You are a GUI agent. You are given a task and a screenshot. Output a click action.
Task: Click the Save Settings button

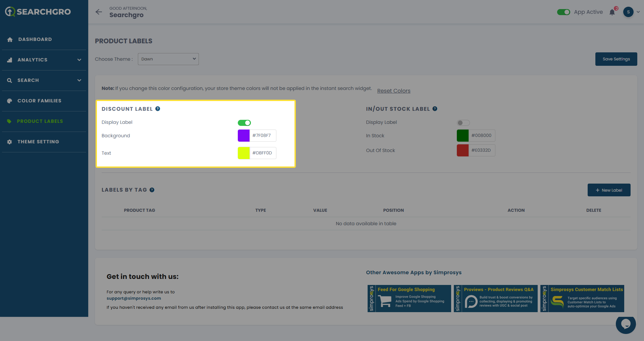[616, 59]
